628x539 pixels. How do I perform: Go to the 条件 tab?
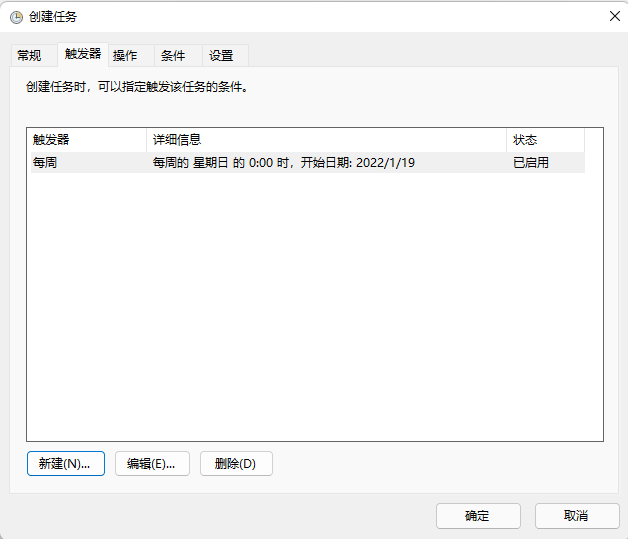(173, 56)
